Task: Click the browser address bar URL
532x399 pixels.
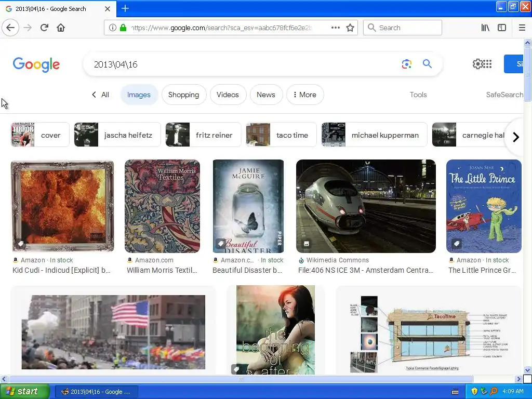Action: (x=221, y=28)
